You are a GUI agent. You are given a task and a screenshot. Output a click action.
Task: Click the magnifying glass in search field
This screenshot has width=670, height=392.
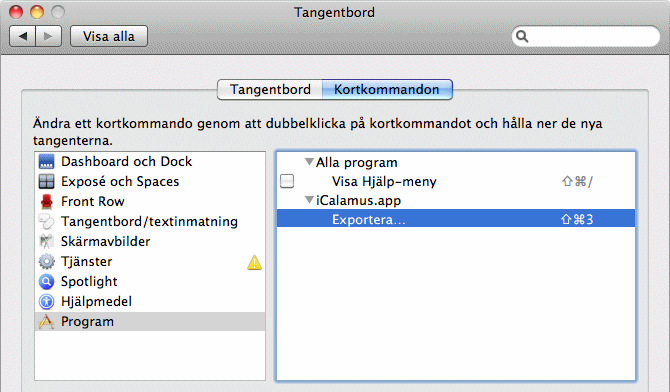(x=522, y=36)
